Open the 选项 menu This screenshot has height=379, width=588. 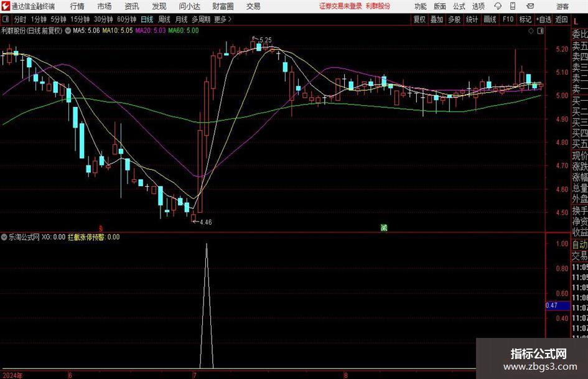tap(478, 6)
